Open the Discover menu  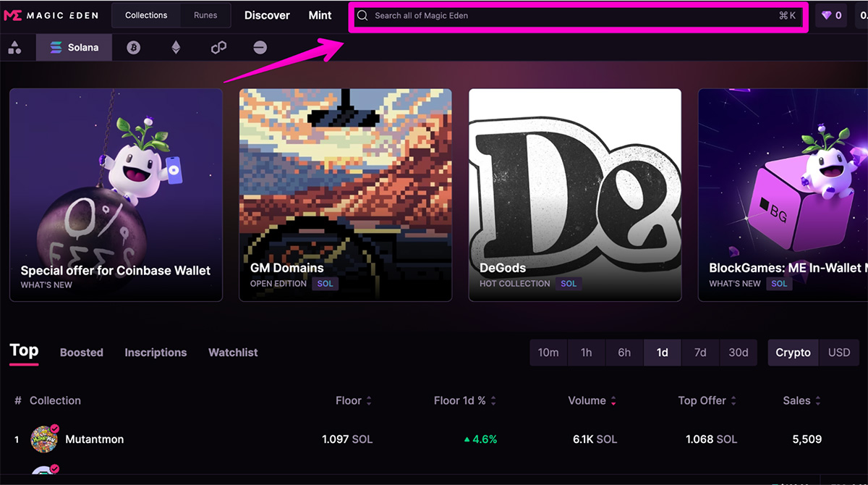click(x=267, y=15)
